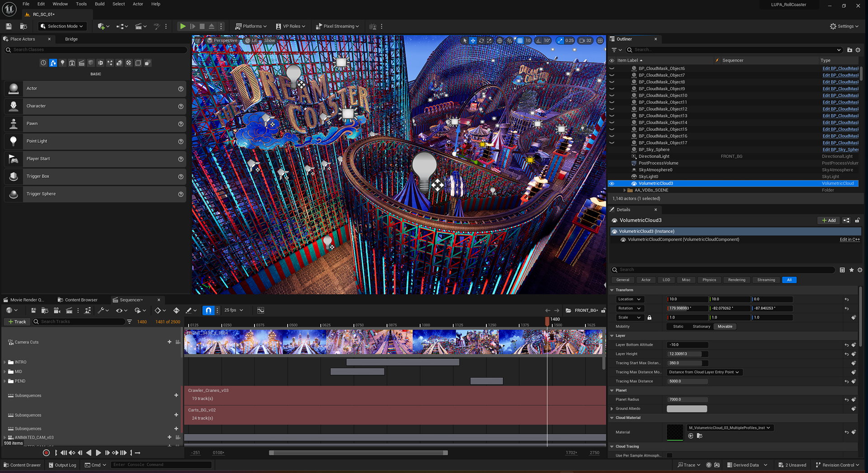The width and height of the screenshot is (868, 473).
Task: Click the Outliner search field
Action: point(735,50)
